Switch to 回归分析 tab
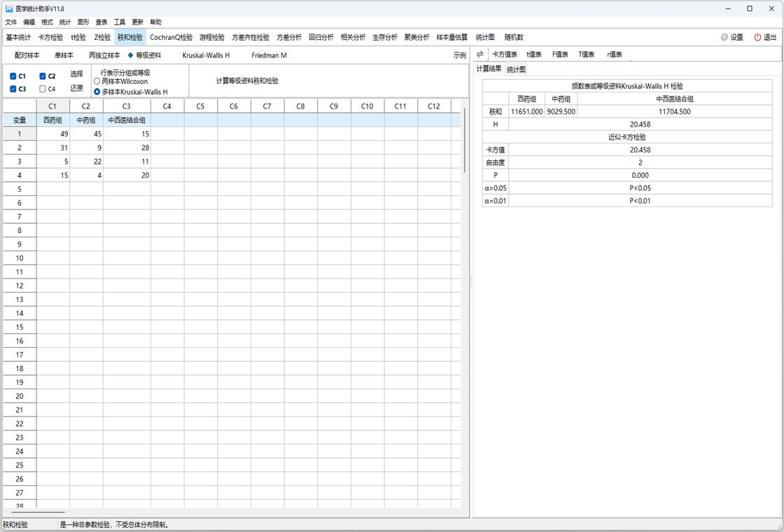The width and height of the screenshot is (784, 532). tap(321, 38)
